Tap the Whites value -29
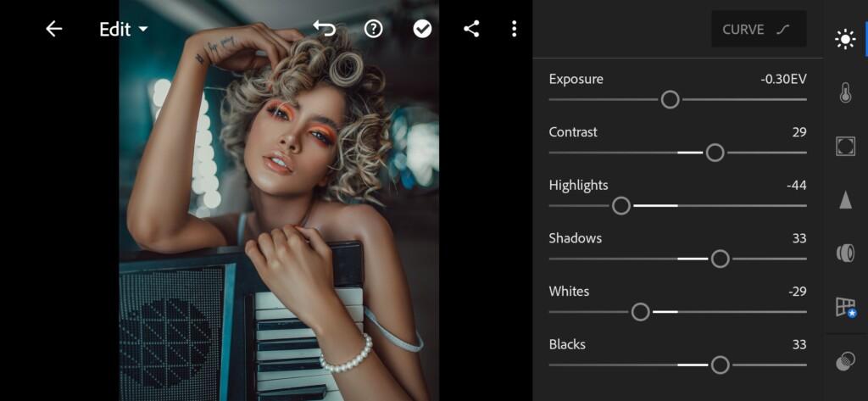 coord(797,292)
